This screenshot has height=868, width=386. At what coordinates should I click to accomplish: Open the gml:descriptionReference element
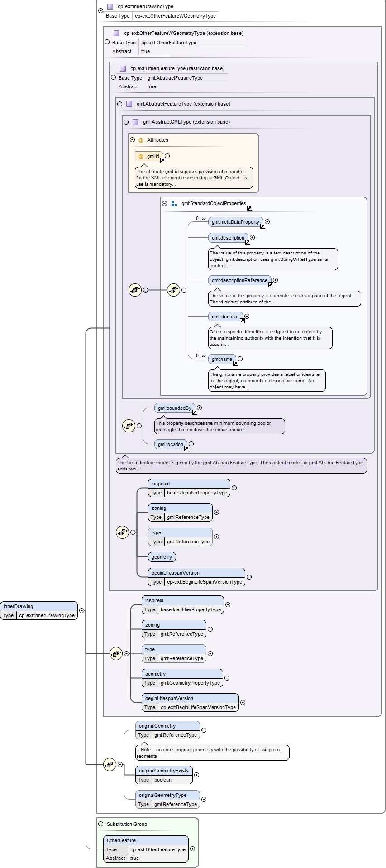click(240, 280)
